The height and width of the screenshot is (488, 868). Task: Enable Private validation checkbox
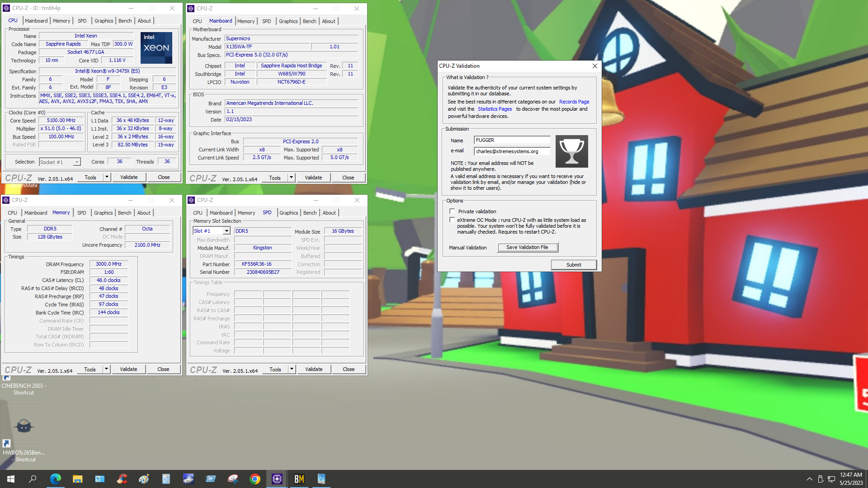click(452, 211)
